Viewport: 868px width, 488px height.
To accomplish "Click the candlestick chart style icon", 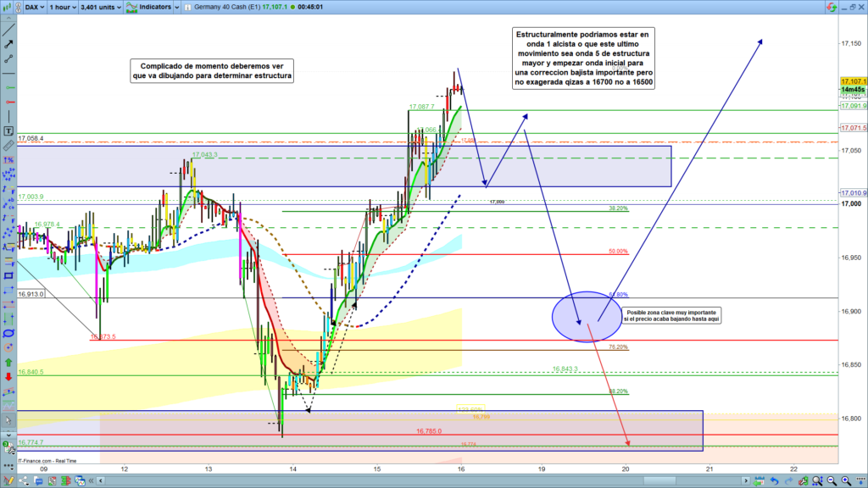I will click(x=8, y=7).
